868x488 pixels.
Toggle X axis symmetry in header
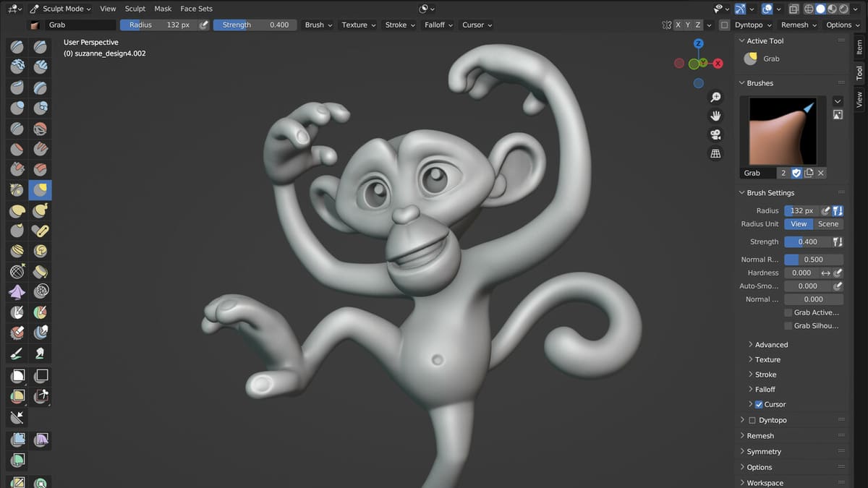coord(678,25)
